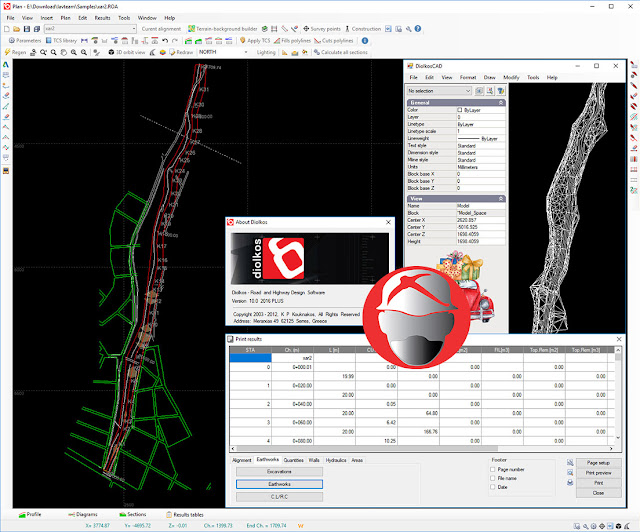This screenshot has height=532, width=640.
Task: Switch to the Alignment tab in Print results
Action: 242,460
